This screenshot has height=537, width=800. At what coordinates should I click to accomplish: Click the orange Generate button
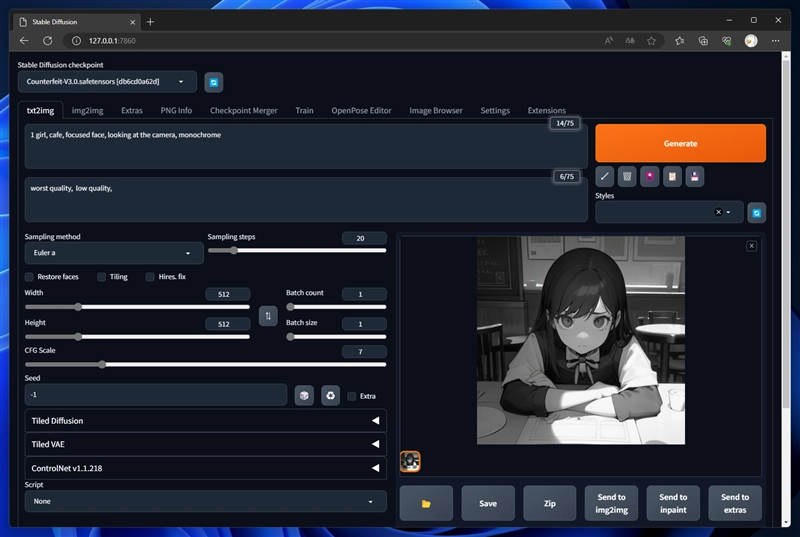click(680, 143)
